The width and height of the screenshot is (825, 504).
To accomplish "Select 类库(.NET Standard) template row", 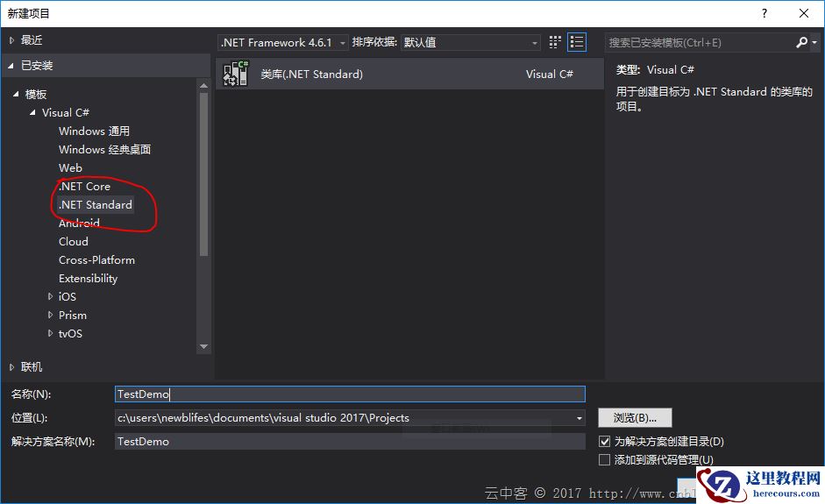I will click(x=409, y=74).
